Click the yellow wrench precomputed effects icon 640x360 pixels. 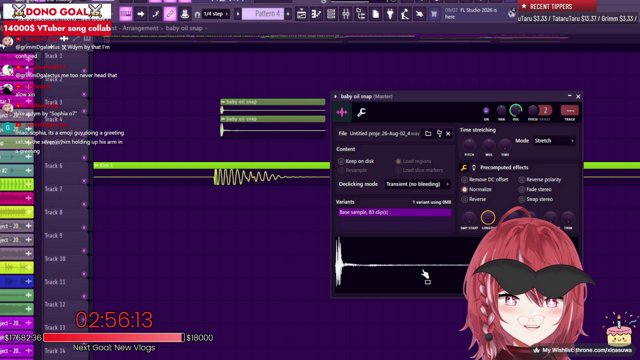pos(464,168)
